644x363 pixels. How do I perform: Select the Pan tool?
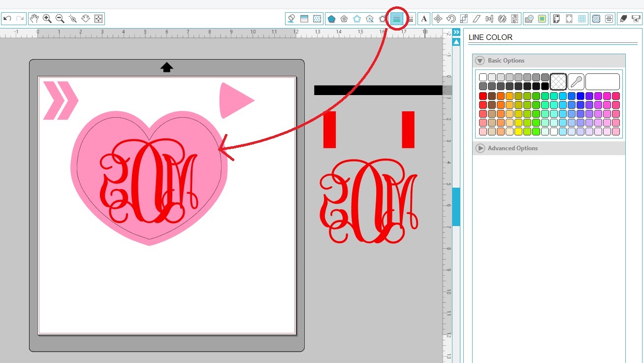[35, 18]
